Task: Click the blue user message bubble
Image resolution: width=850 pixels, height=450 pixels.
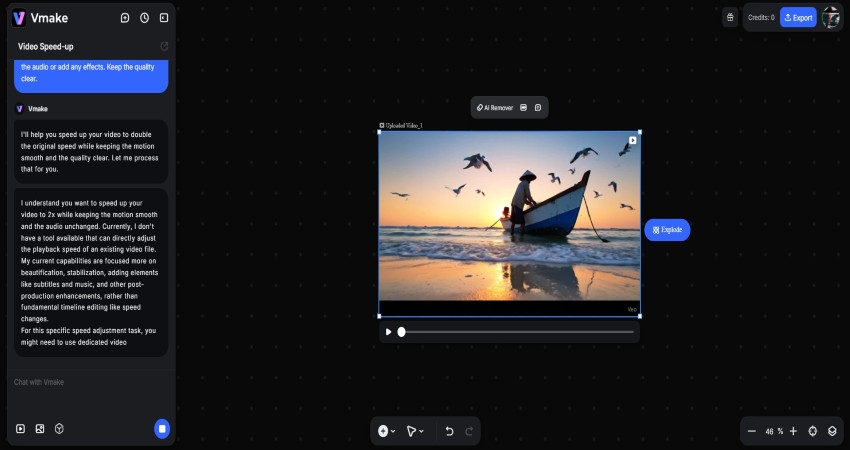Action: click(91, 76)
